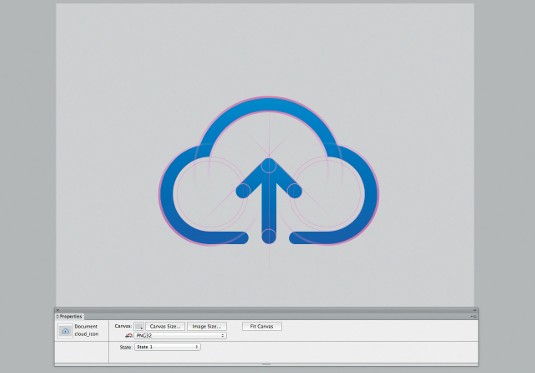
Task: Open the State 1 dropdown
Action: [x=167, y=347]
